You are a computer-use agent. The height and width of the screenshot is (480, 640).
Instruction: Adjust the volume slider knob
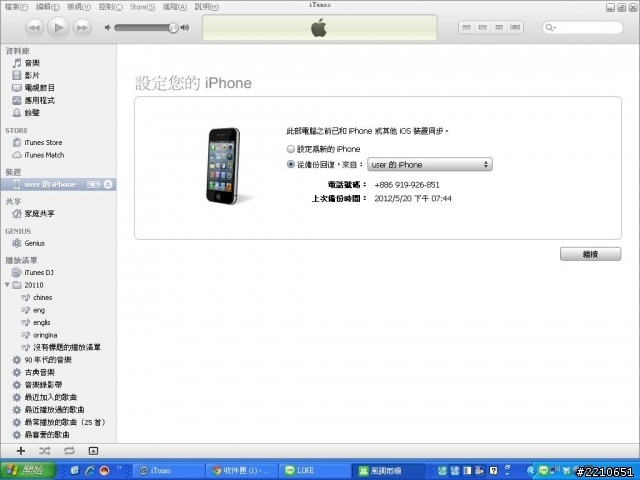pyautogui.click(x=173, y=27)
